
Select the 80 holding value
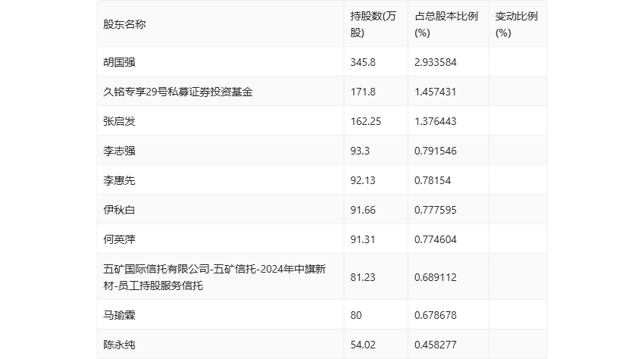point(356,315)
